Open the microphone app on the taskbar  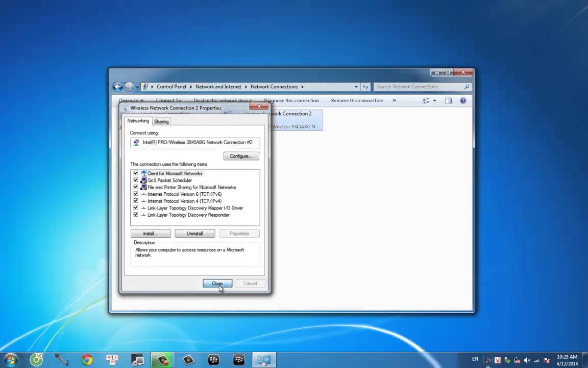point(61,360)
